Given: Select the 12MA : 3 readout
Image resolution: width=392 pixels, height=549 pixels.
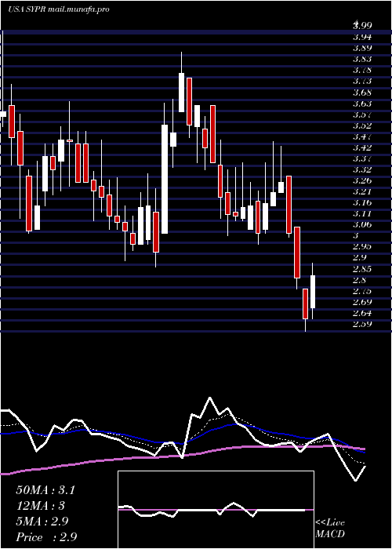Looking at the screenshot, I should tap(41, 506).
